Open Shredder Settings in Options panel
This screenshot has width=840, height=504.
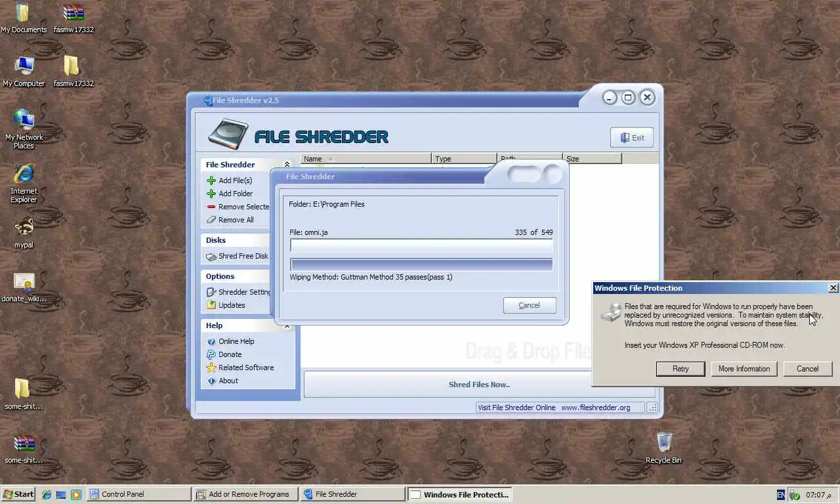[238, 292]
